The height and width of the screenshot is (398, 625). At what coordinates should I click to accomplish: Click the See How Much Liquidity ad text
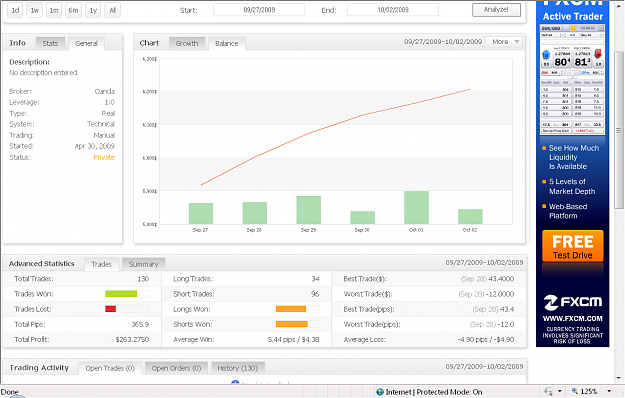click(574, 157)
